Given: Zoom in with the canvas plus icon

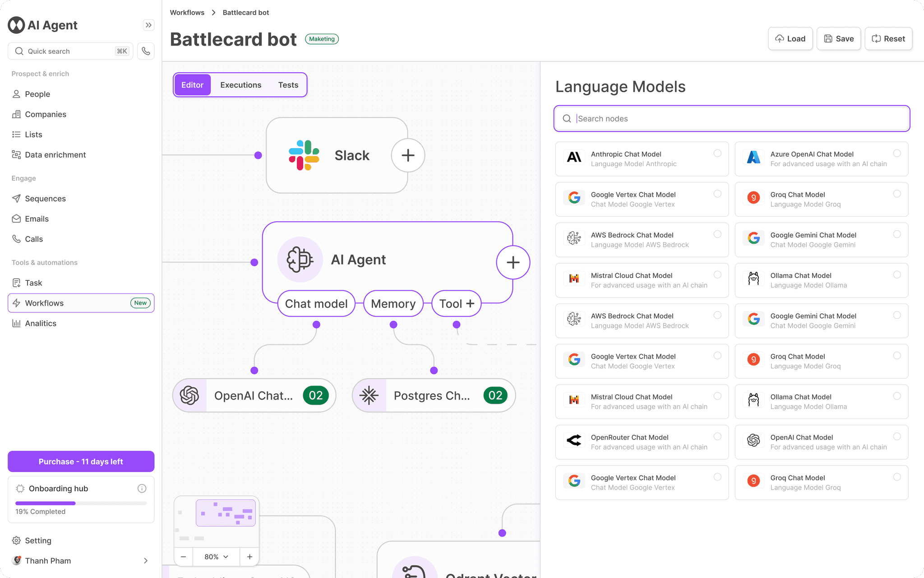Looking at the screenshot, I should (249, 557).
